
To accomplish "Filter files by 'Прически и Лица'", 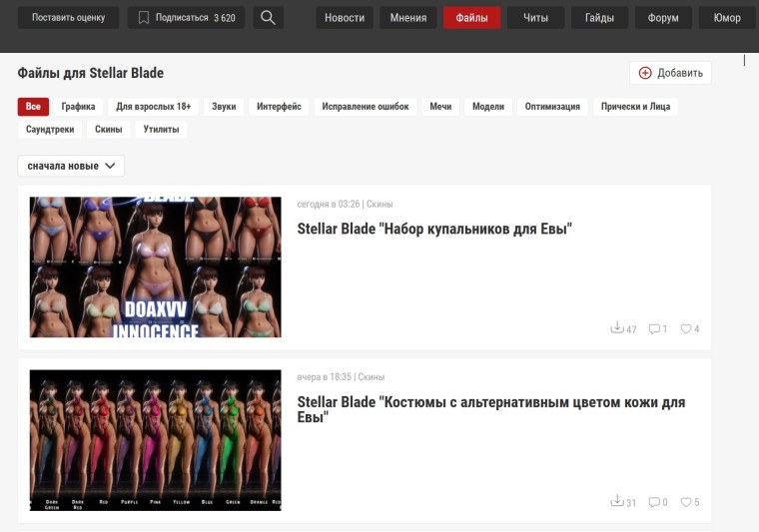I will pyautogui.click(x=635, y=107).
